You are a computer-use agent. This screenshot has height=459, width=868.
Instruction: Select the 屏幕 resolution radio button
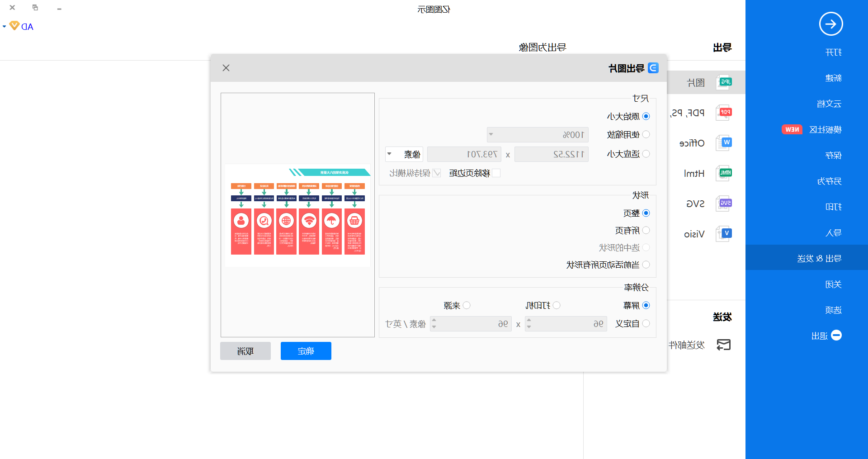pyautogui.click(x=646, y=305)
